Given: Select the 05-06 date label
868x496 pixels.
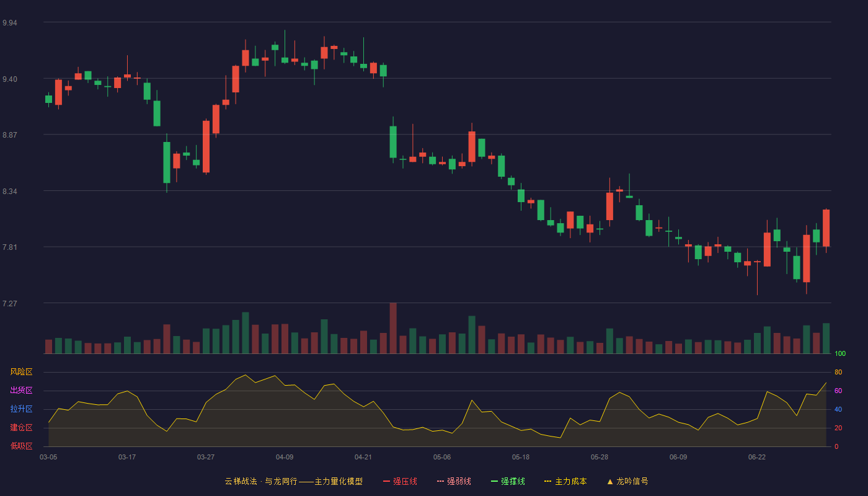Looking at the screenshot, I should click(442, 457).
